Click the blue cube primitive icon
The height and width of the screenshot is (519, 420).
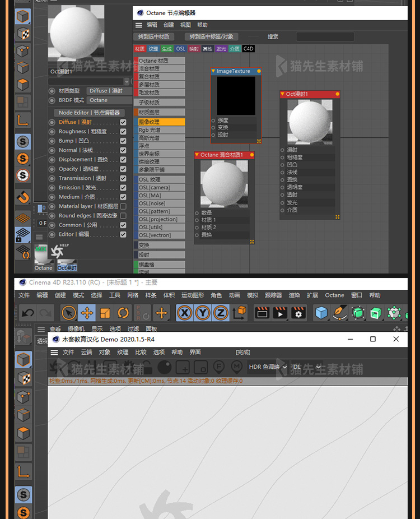[321, 313]
